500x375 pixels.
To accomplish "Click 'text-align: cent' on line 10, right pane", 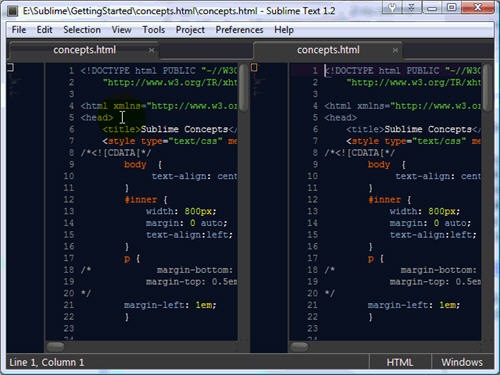I will 438,176.
